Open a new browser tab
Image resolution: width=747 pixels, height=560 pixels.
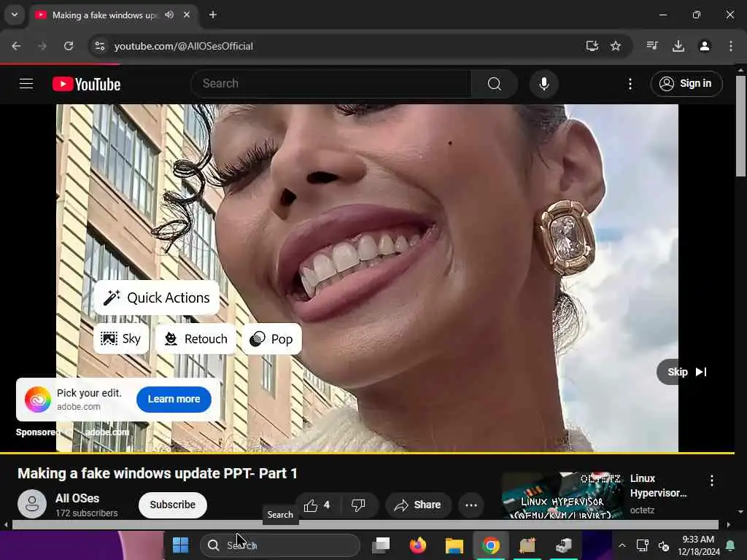point(213,15)
